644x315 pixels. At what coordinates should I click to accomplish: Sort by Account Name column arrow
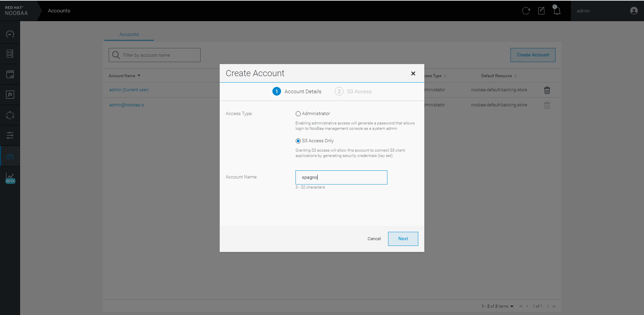click(x=139, y=76)
